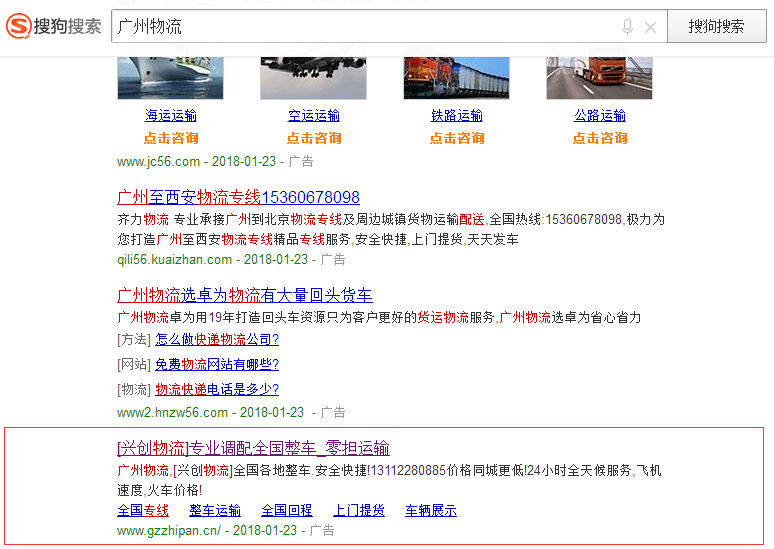Click the 海运运输 link
Viewport: 774px width, 549px height.
(171, 115)
